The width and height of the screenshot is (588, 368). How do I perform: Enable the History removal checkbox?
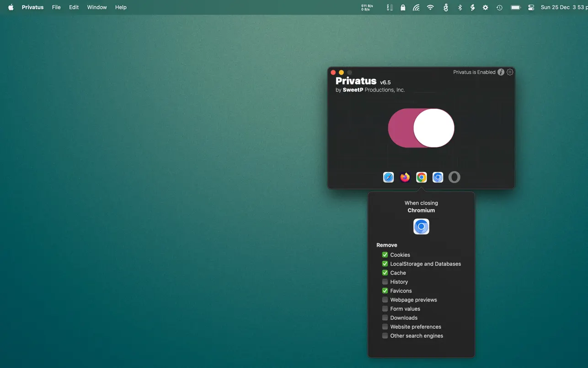(385, 282)
